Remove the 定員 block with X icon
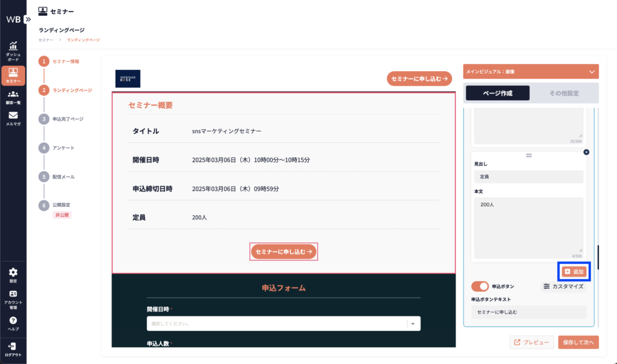The image size is (617, 364). (x=586, y=152)
